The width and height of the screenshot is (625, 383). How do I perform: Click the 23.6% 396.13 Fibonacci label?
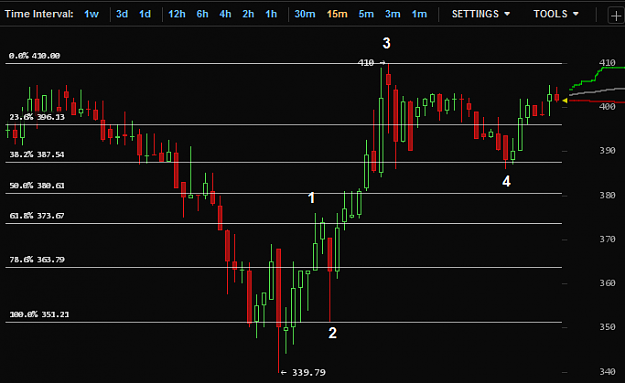coord(37,117)
